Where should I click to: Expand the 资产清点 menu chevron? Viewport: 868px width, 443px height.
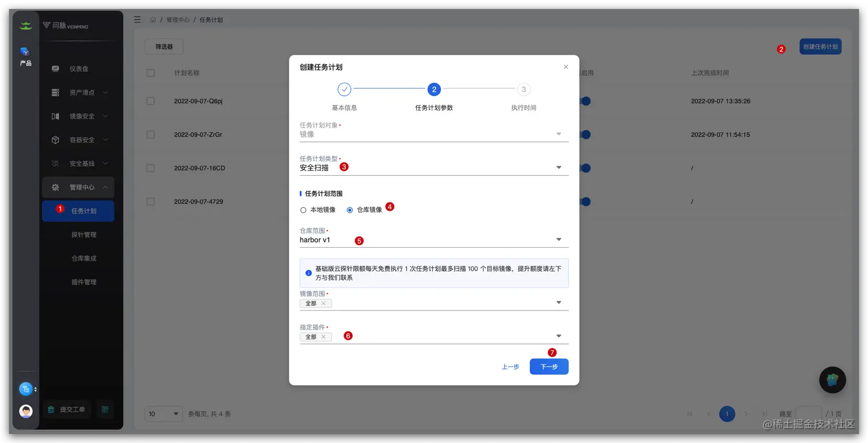coord(105,93)
